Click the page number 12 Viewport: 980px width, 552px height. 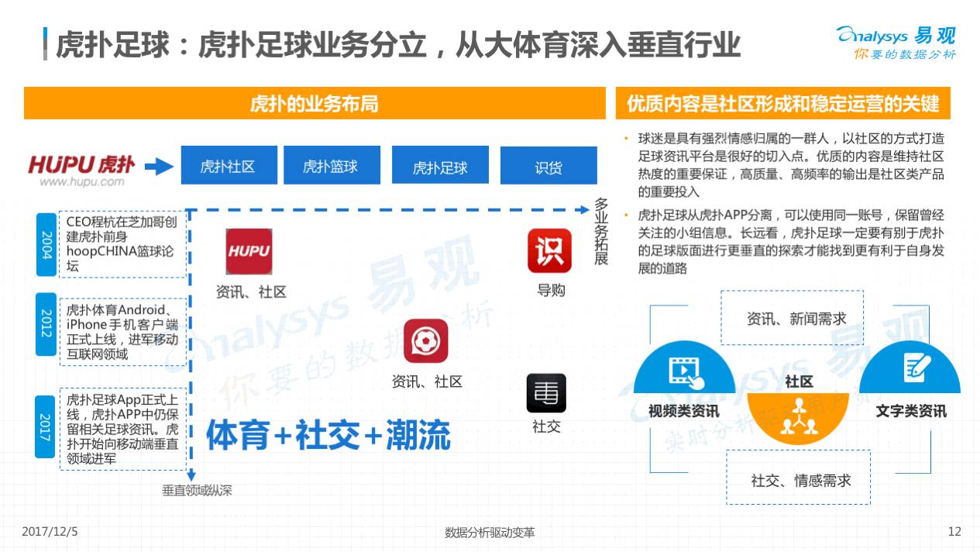coord(954,532)
